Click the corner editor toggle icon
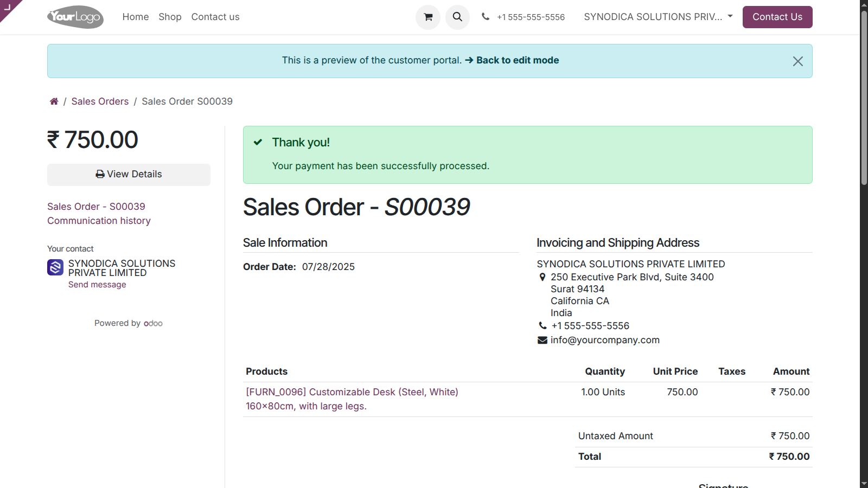The image size is (868, 488). pos(8,7)
